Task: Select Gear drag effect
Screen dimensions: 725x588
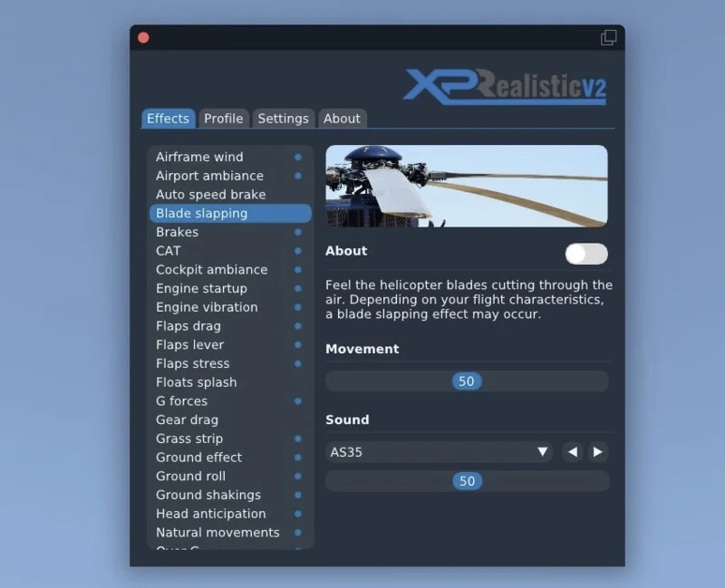Action: pos(230,419)
